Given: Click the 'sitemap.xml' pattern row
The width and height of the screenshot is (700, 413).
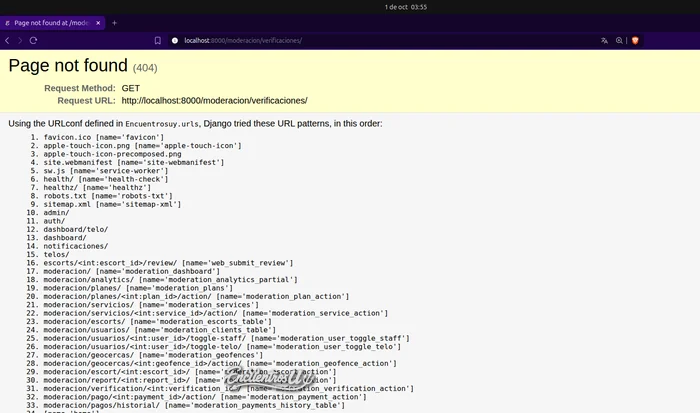Looking at the screenshot, I should point(112,204).
